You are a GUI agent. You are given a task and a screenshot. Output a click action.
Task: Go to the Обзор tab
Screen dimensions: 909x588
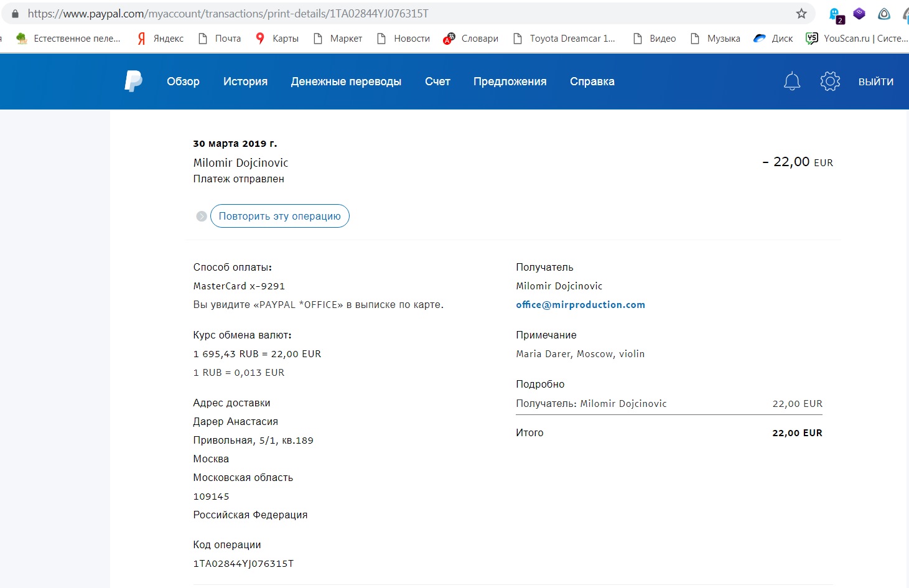click(x=183, y=82)
